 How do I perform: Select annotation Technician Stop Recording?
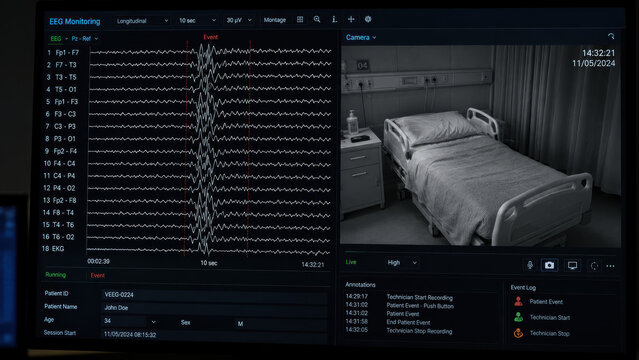point(419,331)
